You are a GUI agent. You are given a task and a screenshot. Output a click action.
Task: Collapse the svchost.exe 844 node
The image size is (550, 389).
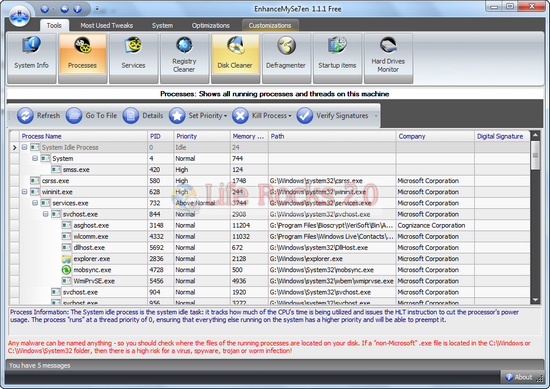[45, 214]
